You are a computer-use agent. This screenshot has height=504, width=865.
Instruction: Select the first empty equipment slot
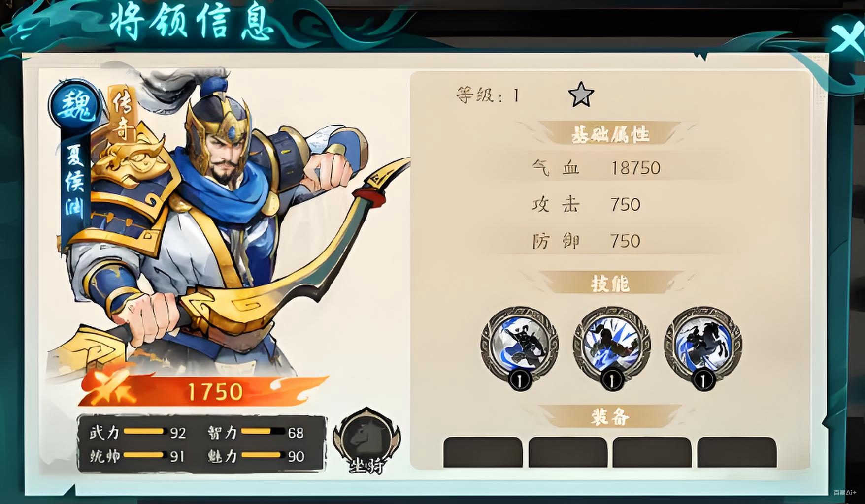pyautogui.click(x=483, y=452)
